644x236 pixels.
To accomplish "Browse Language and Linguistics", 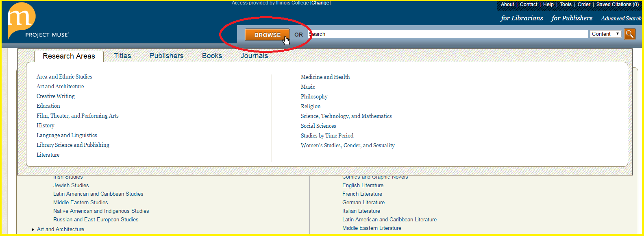I will click(x=67, y=135).
